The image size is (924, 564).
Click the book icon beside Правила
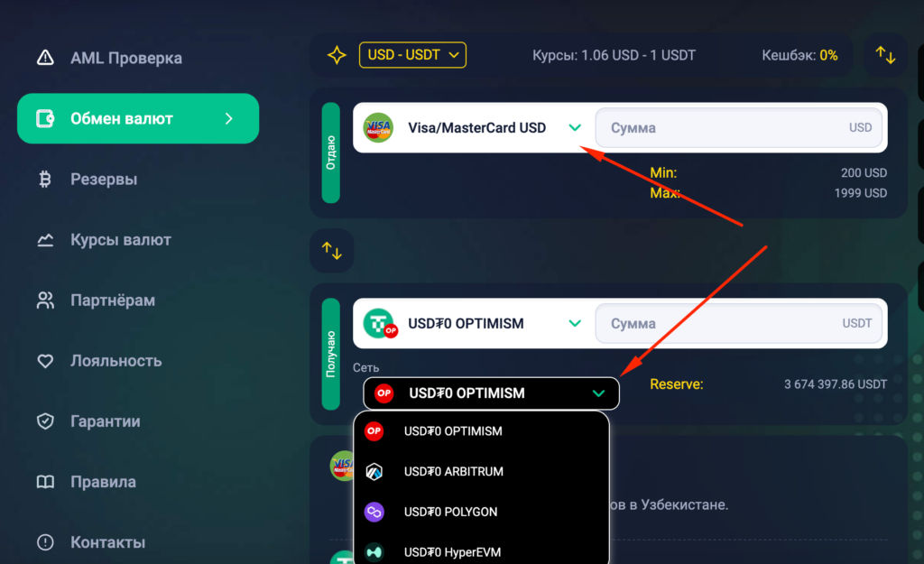[45, 482]
